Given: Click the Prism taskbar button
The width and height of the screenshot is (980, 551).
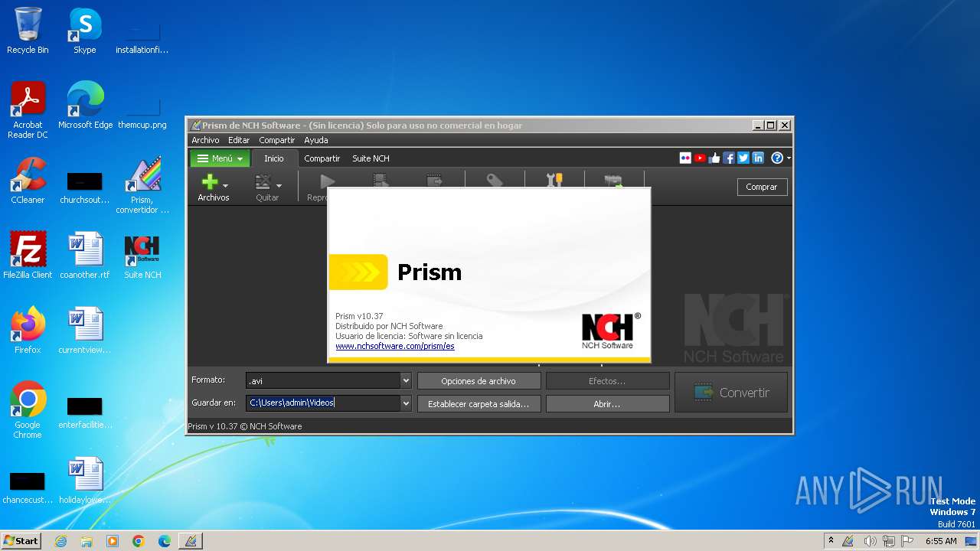Looking at the screenshot, I should click(191, 541).
